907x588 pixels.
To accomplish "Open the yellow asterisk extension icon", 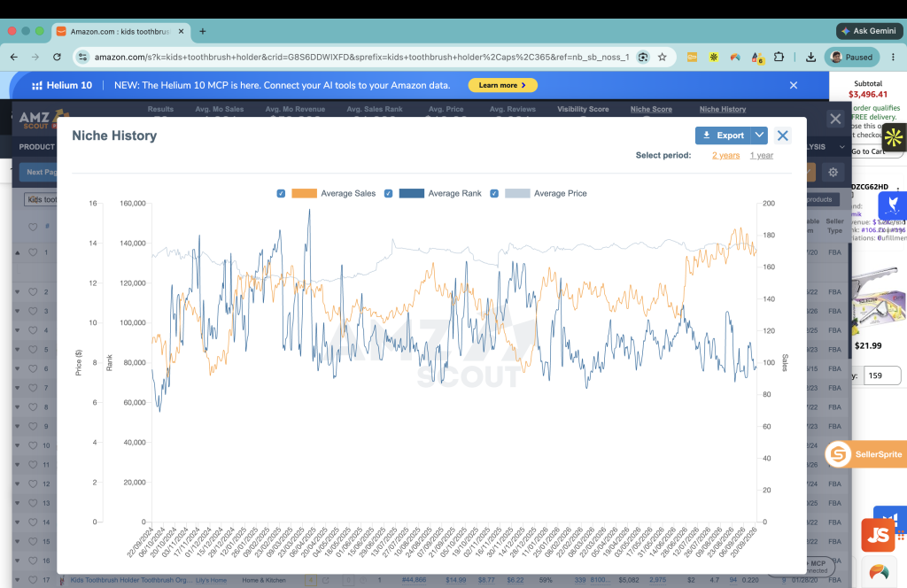I will (714, 57).
